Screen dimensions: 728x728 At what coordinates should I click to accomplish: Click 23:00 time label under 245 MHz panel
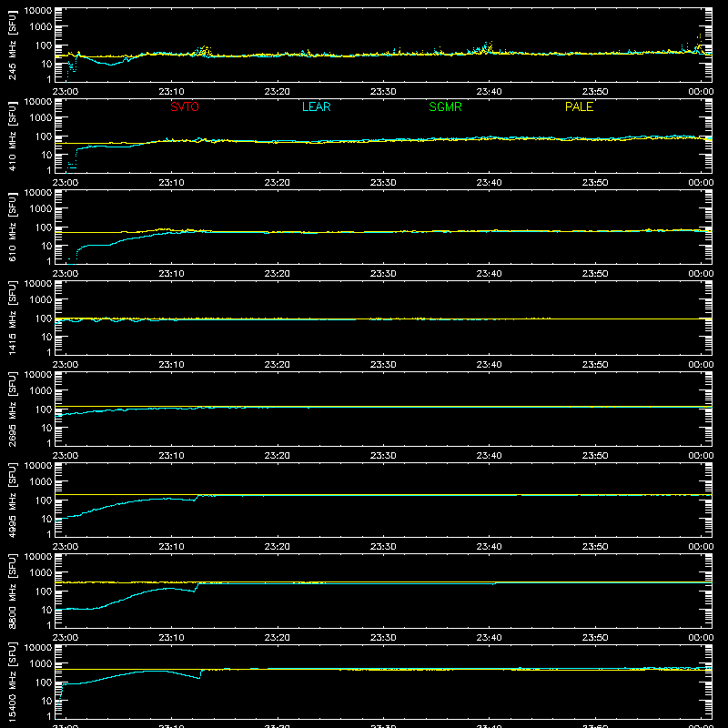coord(66,92)
